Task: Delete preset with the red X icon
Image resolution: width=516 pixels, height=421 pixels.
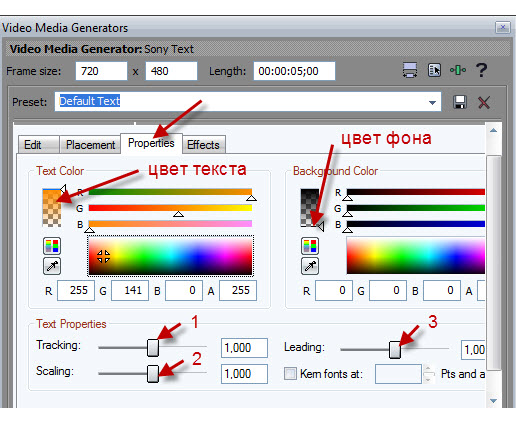Action: click(x=484, y=102)
